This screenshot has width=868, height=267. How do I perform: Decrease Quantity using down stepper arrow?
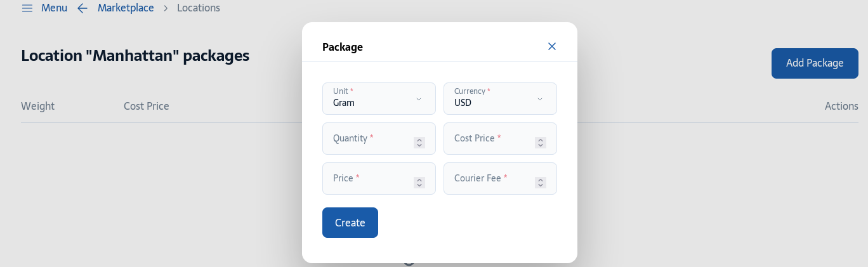pos(419,146)
